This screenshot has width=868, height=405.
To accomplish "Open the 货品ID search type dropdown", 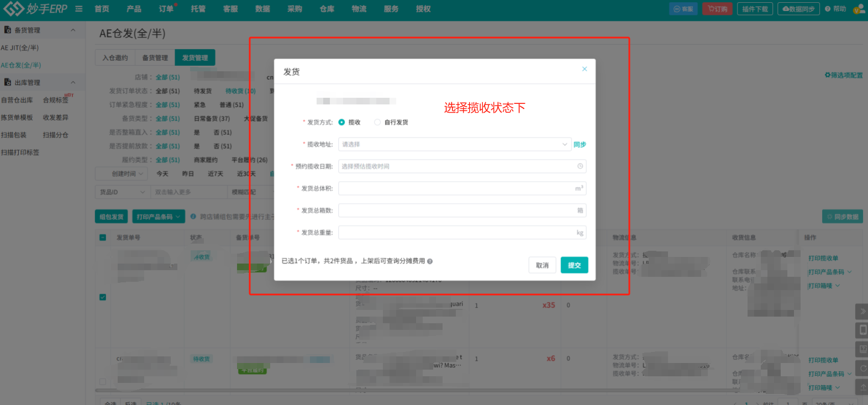I will coord(123,192).
